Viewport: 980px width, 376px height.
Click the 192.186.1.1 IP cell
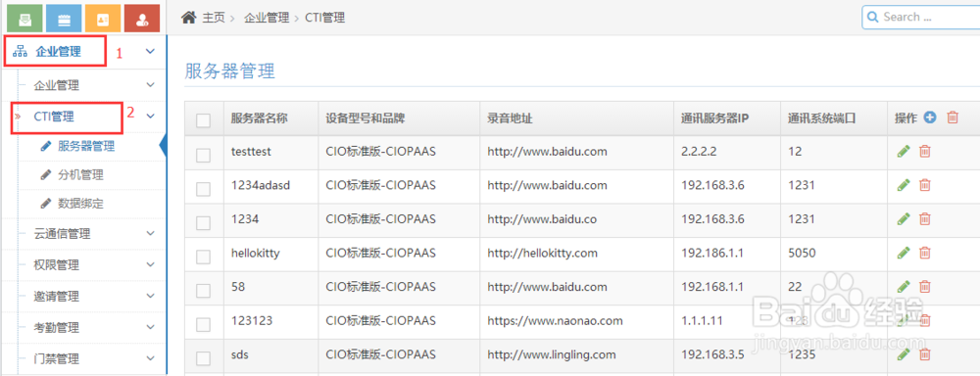coord(711,253)
